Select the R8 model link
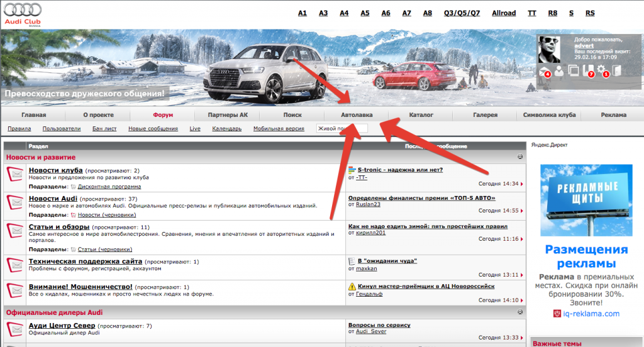 point(552,13)
